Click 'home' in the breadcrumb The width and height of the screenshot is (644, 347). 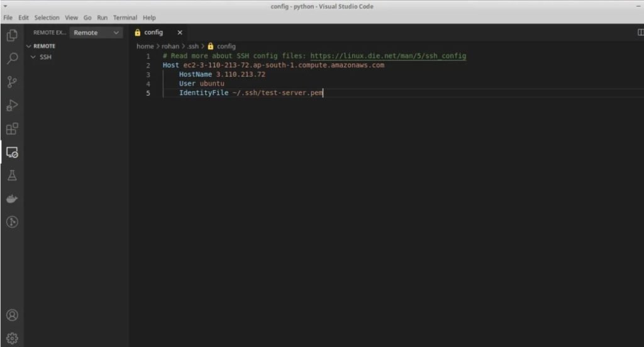145,46
